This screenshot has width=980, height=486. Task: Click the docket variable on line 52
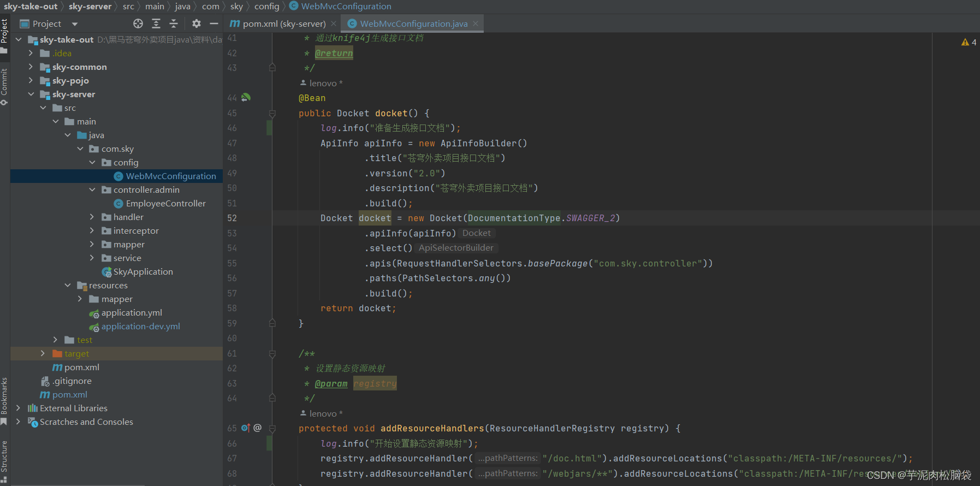click(x=375, y=218)
